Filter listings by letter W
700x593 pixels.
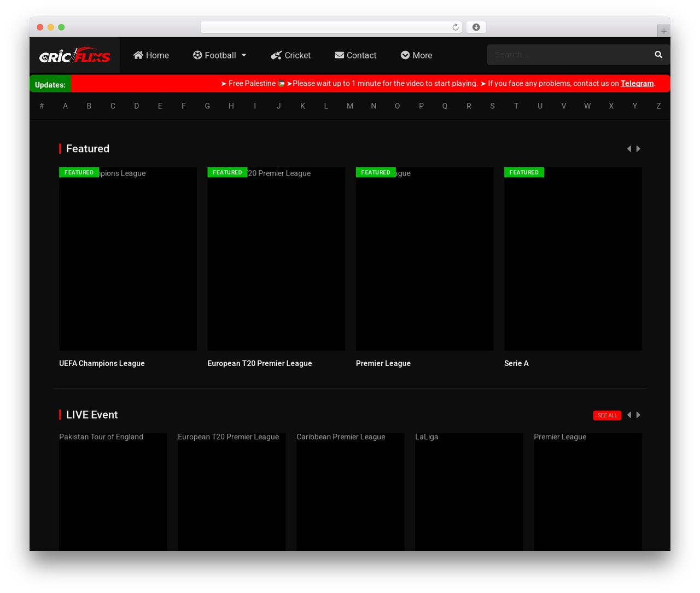pyautogui.click(x=587, y=106)
